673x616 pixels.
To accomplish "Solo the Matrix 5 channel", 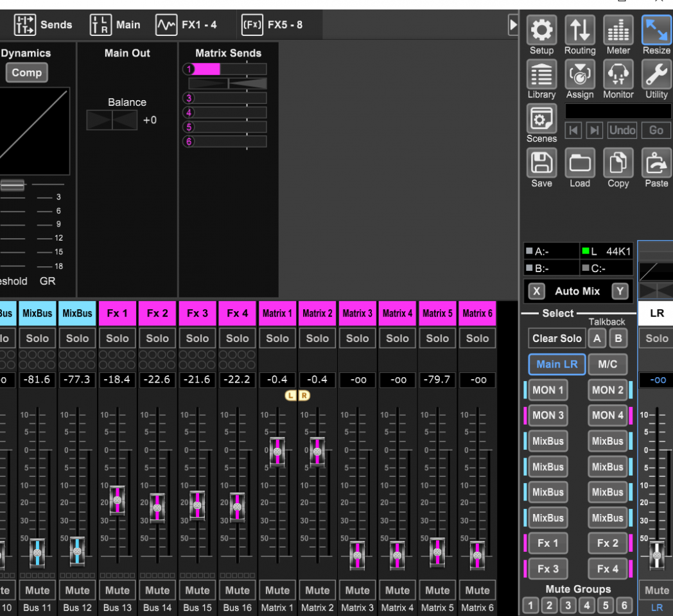I will (x=437, y=338).
